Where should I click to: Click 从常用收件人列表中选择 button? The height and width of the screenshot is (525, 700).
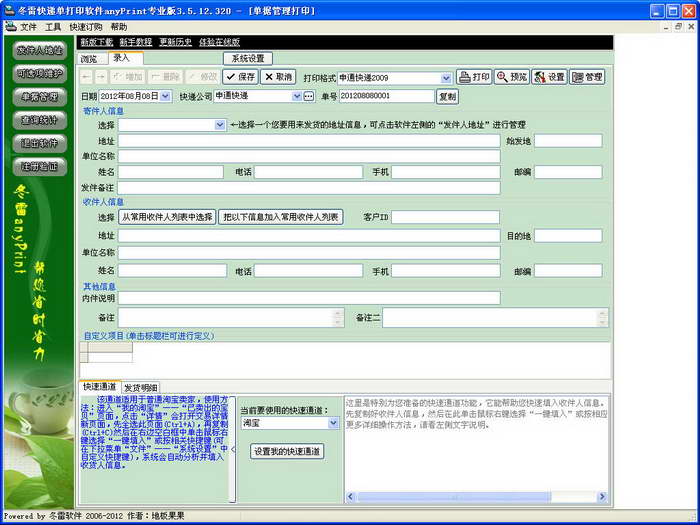[167, 217]
